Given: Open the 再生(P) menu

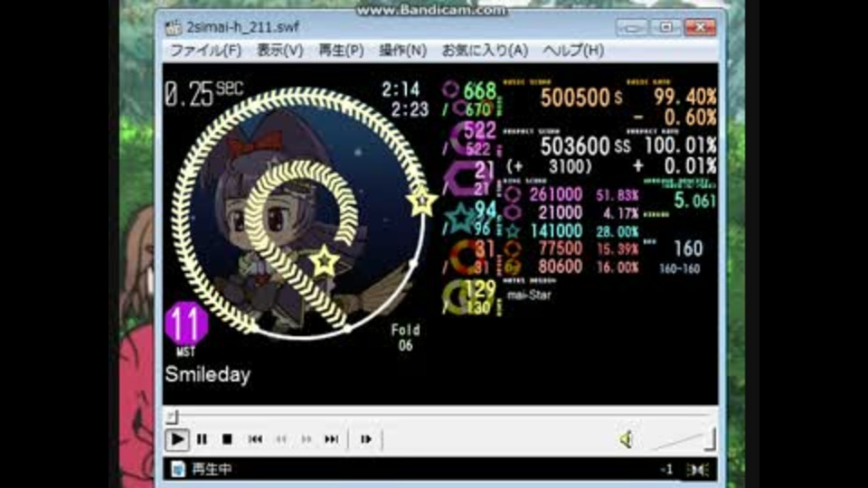Looking at the screenshot, I should (341, 51).
